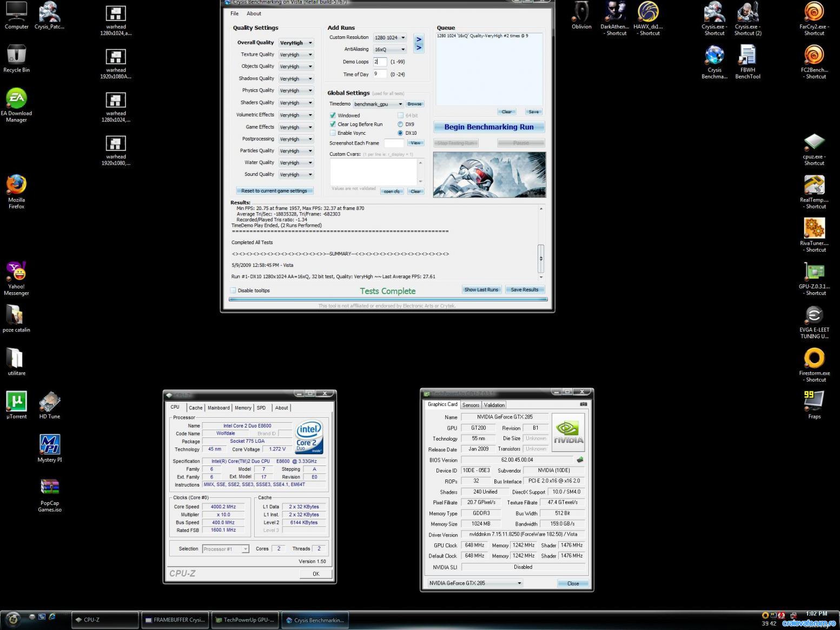The height and width of the screenshot is (630, 840).
Task: Open Yahoo! Messenger desktop icon
Action: (16, 278)
